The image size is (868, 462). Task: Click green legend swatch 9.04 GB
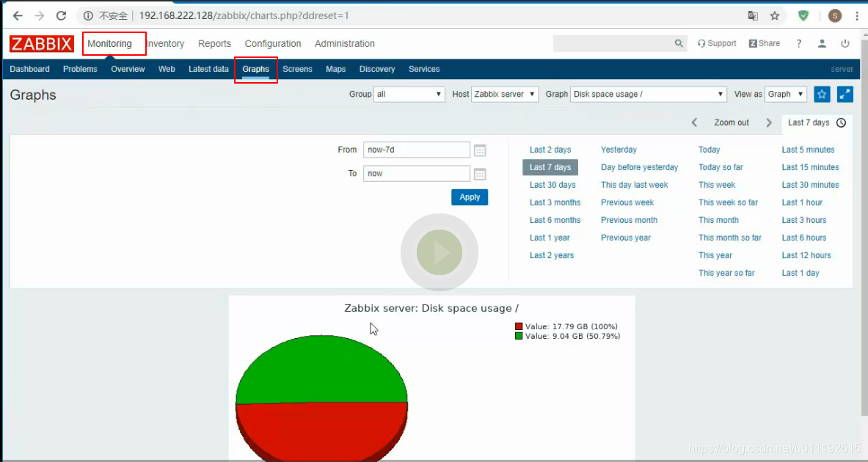click(519, 336)
